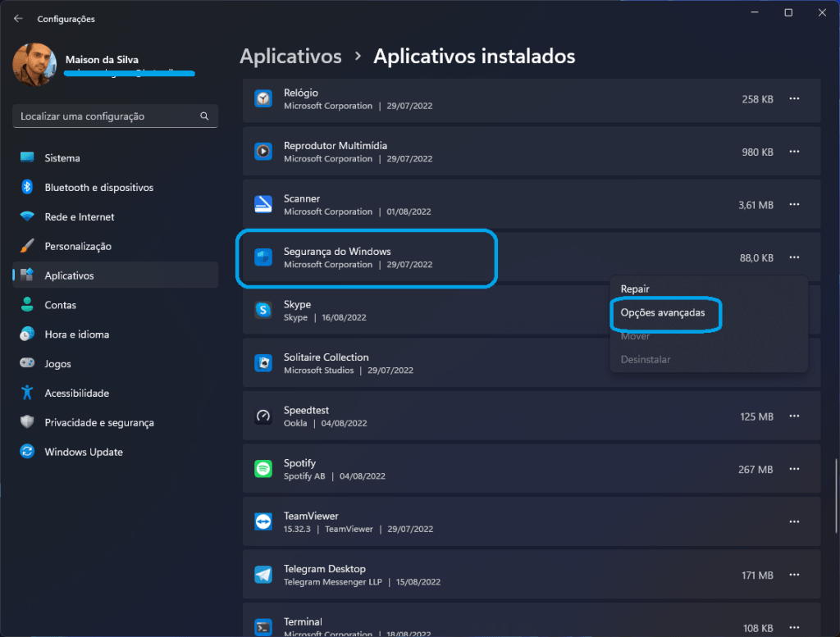This screenshot has width=840, height=637.
Task: Click the TeamViewer app icon
Action: 263,522
